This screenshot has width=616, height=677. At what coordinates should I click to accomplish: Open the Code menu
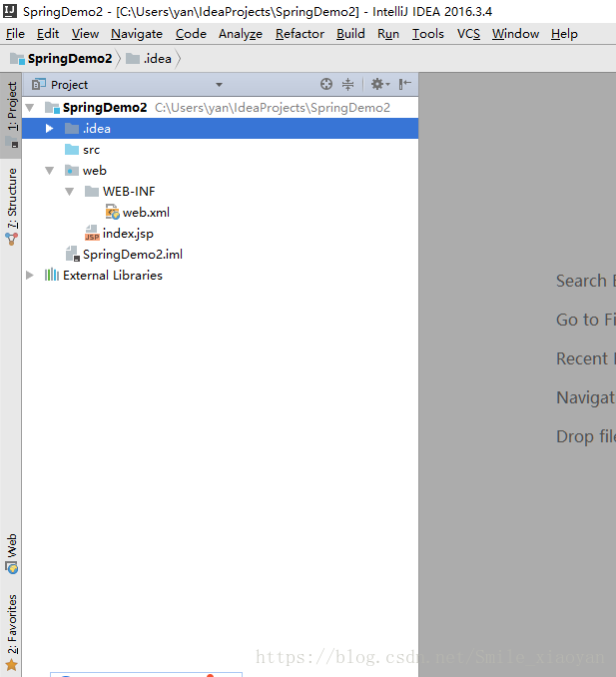(192, 34)
